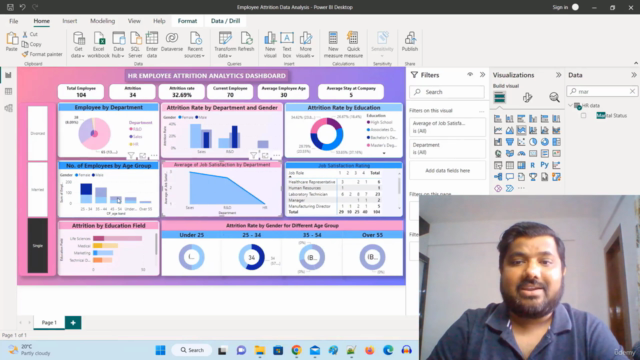Image resolution: width=640 pixels, height=360 pixels.
Task: Collapse the Visualizations pane
Action: [558, 75]
